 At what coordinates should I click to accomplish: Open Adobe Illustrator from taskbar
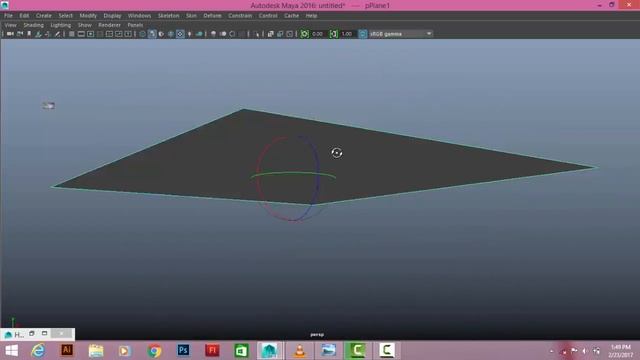coord(67,350)
